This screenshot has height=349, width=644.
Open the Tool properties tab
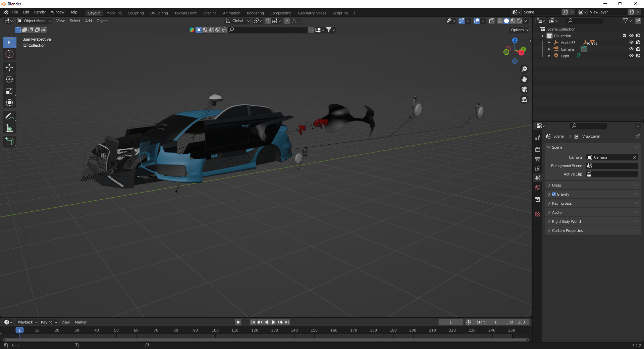pyautogui.click(x=538, y=138)
